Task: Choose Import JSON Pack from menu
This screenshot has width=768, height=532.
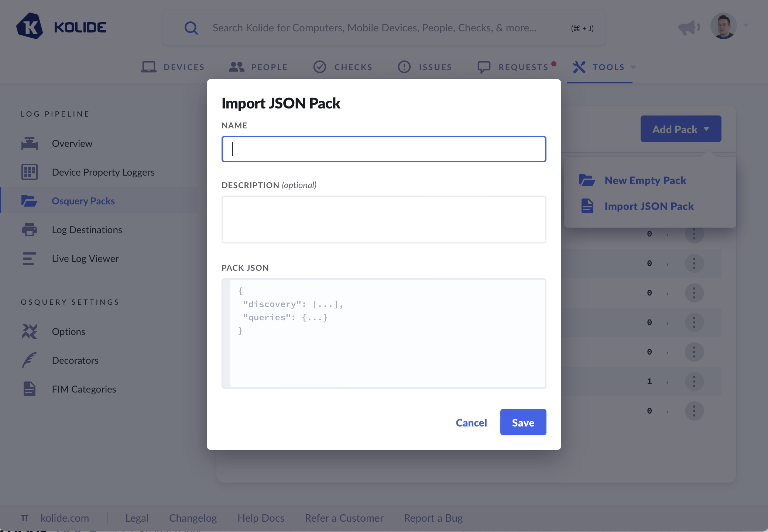Action: pos(649,206)
